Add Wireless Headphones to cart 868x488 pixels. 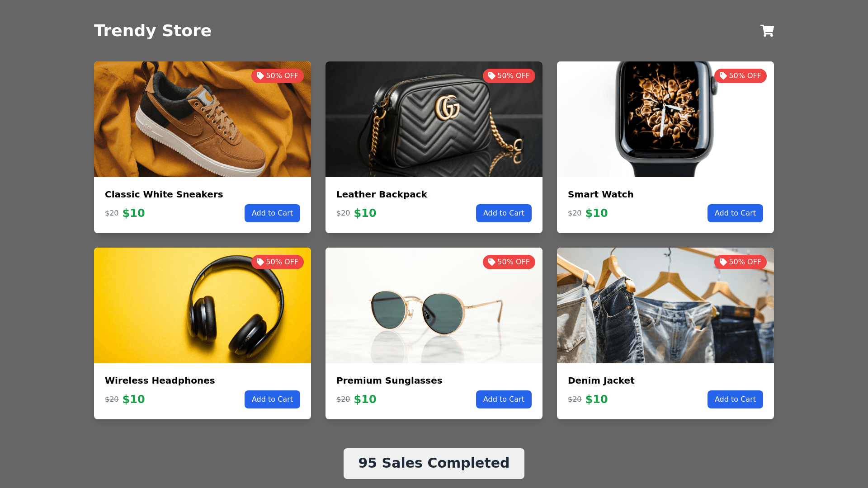[x=272, y=399]
